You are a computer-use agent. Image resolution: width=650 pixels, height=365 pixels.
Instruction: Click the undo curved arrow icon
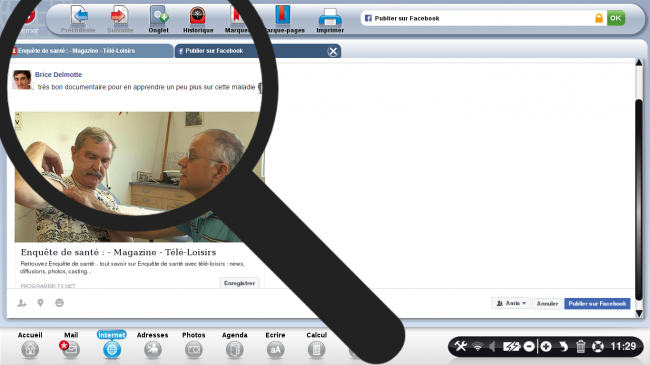tap(563, 346)
